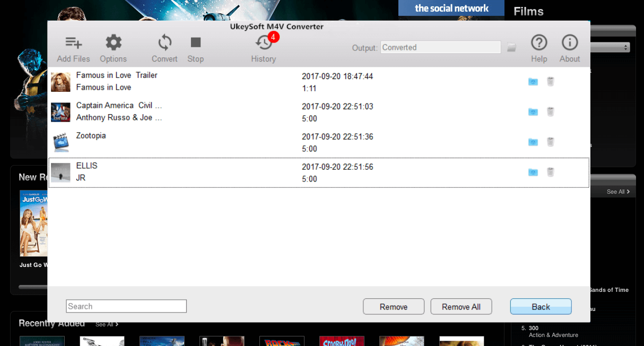Click the Famous in Love thumbnail
Screen dimensions: 644x346
tap(60, 82)
